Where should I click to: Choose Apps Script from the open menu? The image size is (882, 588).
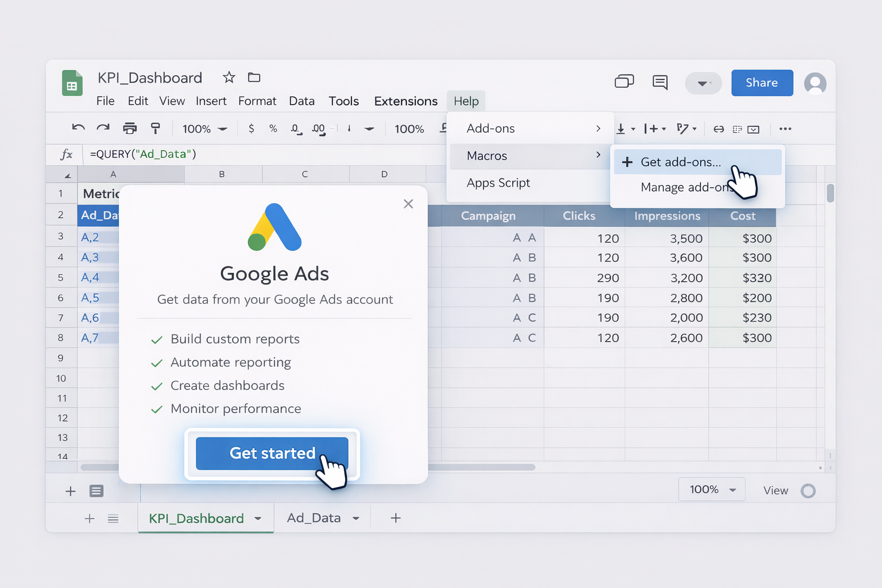tap(498, 183)
